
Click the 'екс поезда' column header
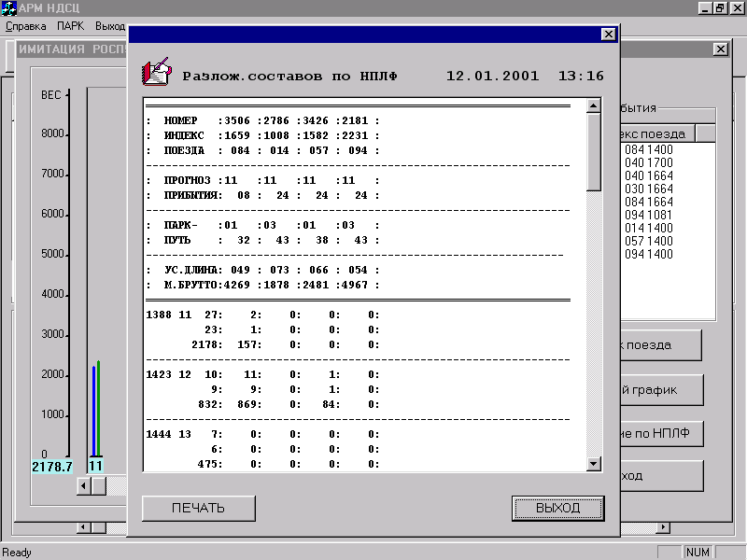click(x=657, y=133)
